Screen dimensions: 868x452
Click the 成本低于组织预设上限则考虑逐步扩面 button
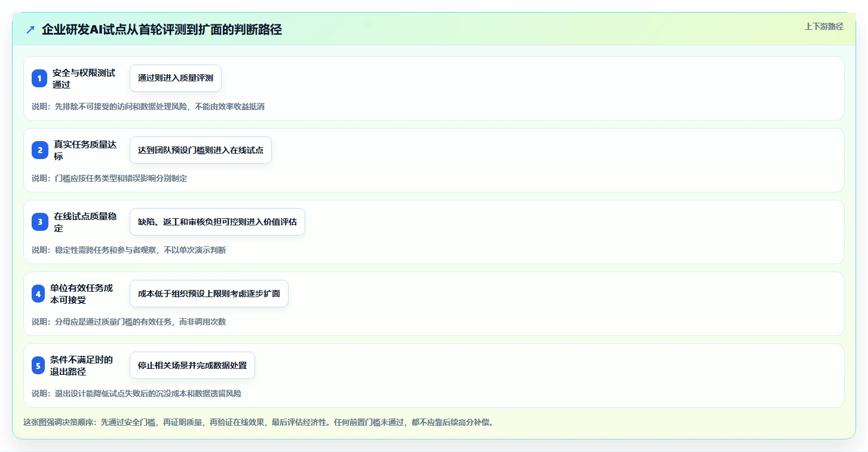(x=209, y=294)
